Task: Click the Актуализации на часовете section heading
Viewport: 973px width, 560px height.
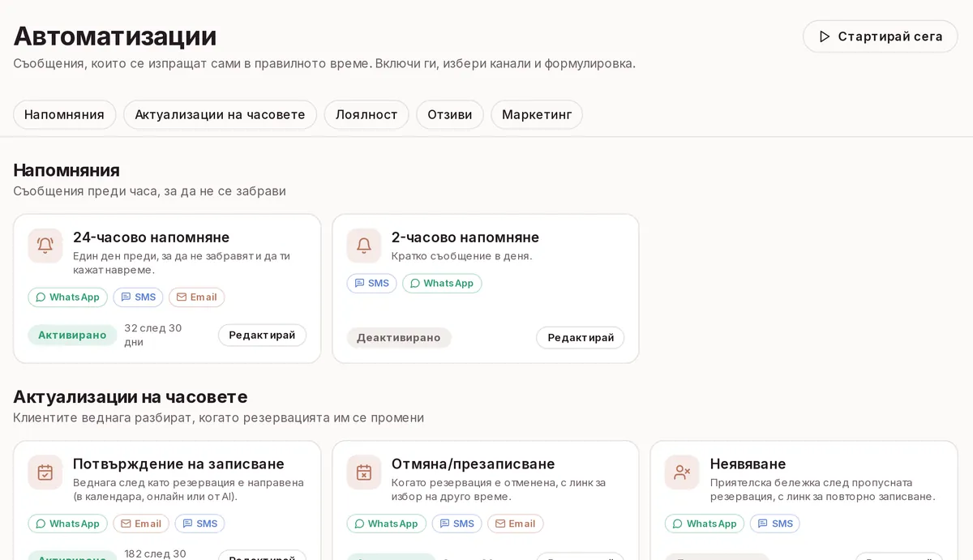Action: point(131,397)
